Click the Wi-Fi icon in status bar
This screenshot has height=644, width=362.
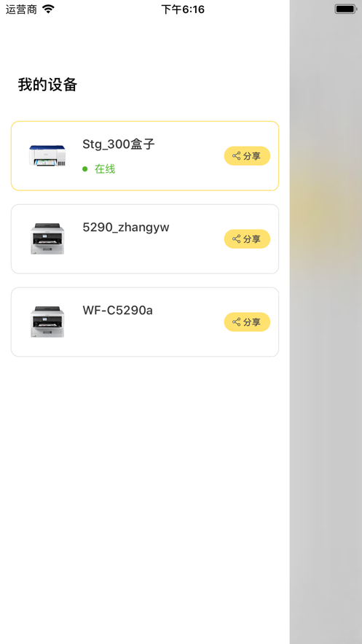(x=48, y=9)
